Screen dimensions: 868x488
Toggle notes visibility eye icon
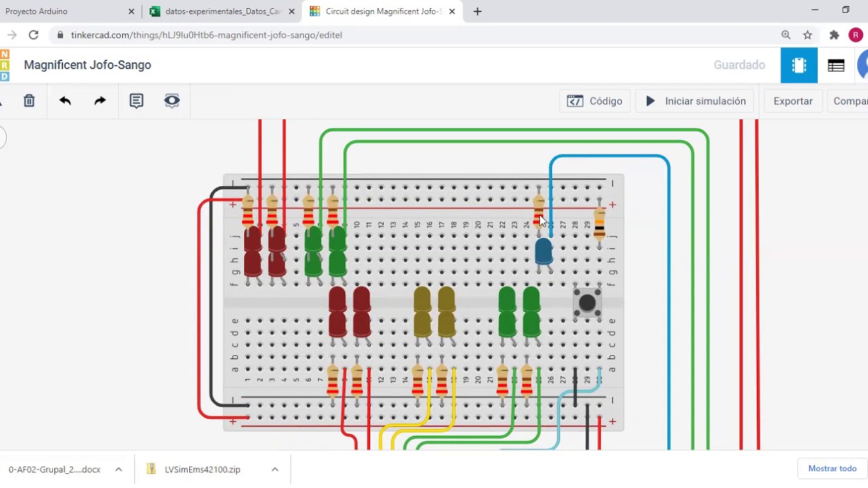point(172,101)
